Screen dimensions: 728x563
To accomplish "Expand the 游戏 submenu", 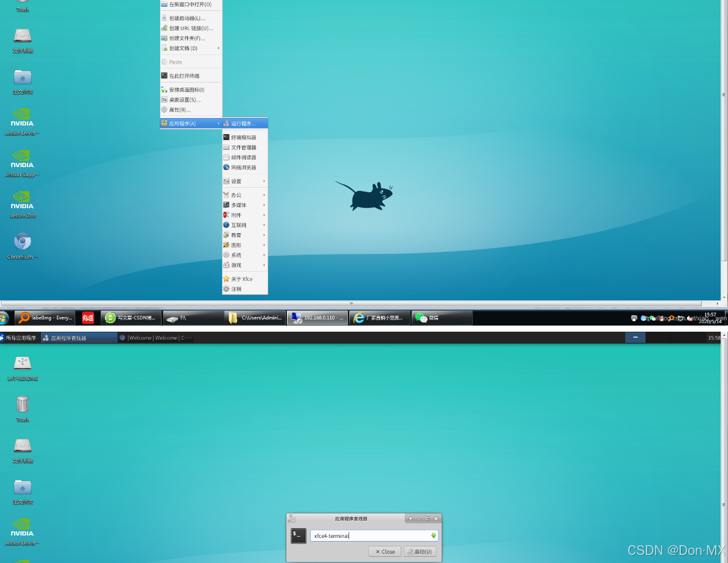I will [x=245, y=265].
